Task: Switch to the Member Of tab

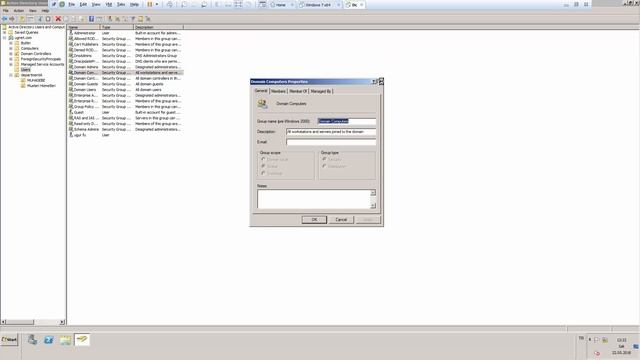Action: tap(298, 91)
